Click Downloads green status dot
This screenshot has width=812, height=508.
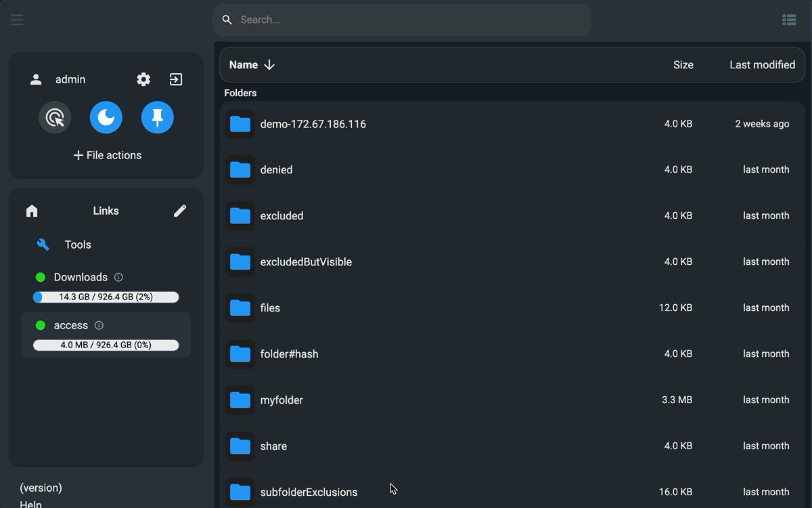pos(40,277)
